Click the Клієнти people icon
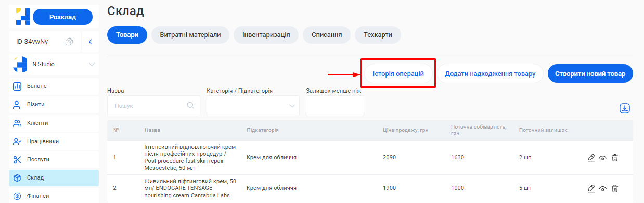The width and height of the screenshot is (644, 203). tap(17, 123)
